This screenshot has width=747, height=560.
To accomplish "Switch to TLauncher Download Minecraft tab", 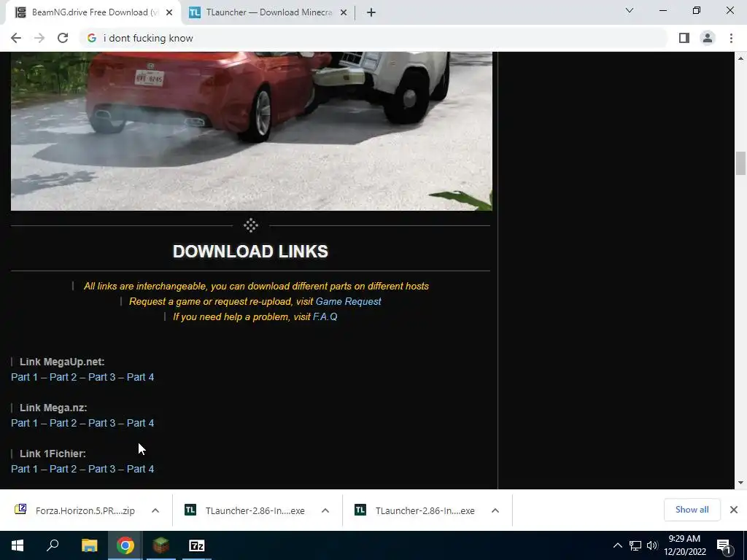I will point(268,12).
